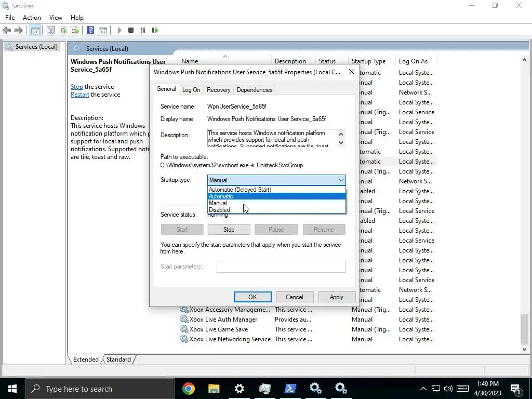Switch to the General tab
532x399 pixels.
point(166,89)
